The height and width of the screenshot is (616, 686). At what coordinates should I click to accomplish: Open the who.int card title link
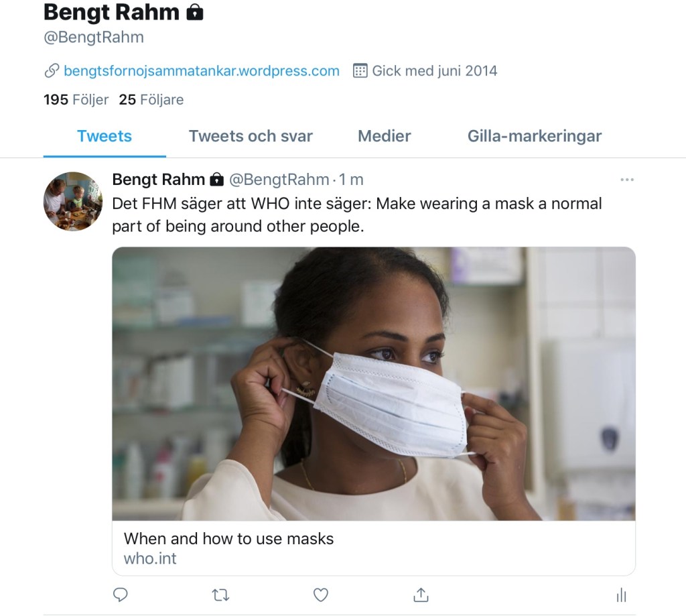click(x=228, y=538)
